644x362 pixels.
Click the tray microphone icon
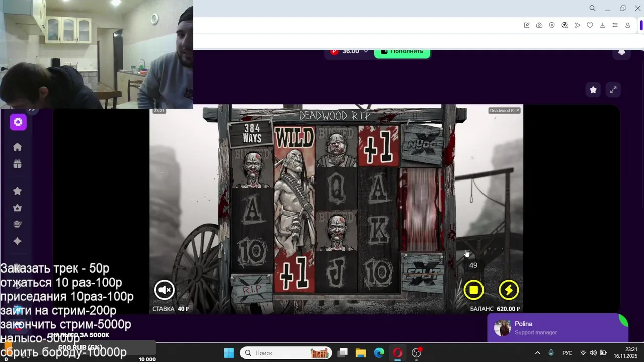pyautogui.click(x=551, y=353)
